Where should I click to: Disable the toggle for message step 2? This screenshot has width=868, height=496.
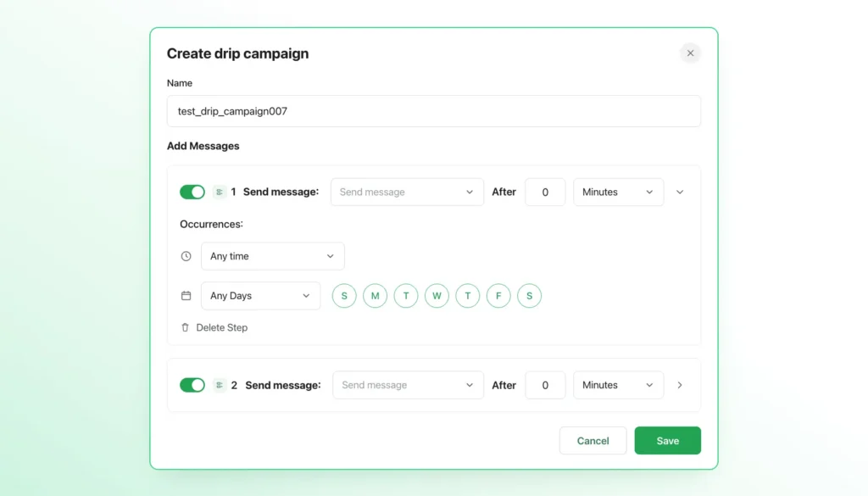click(192, 385)
